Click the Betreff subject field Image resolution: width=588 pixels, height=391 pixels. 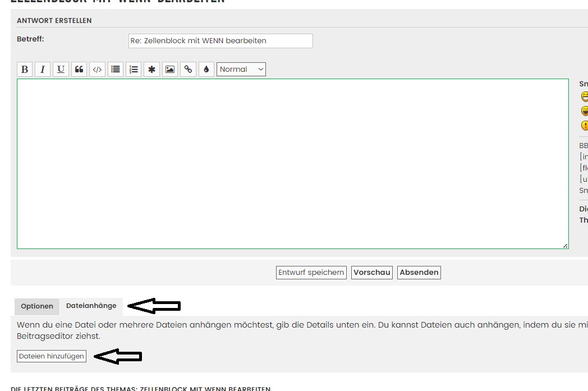(x=220, y=41)
